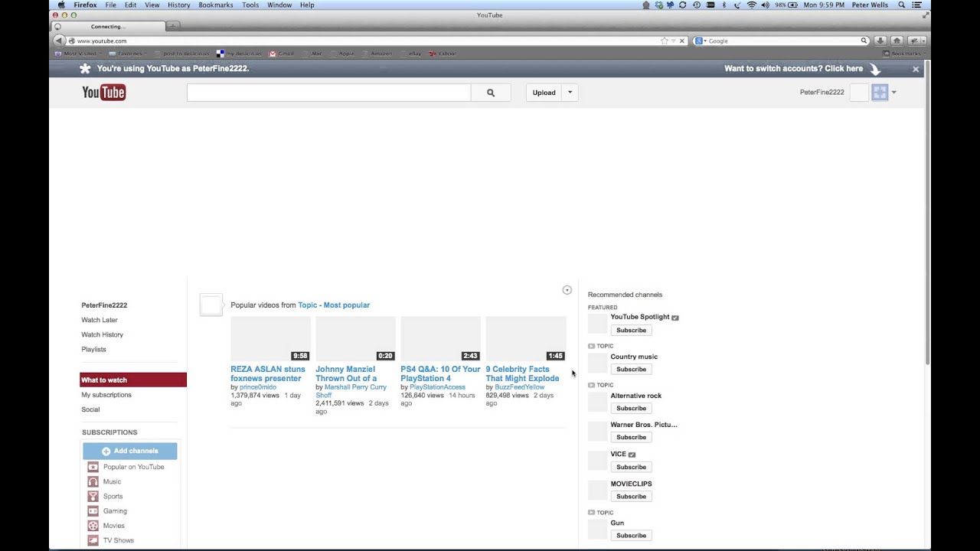Click the Music headphones icon
Screen dimensions: 980x551
click(x=93, y=481)
